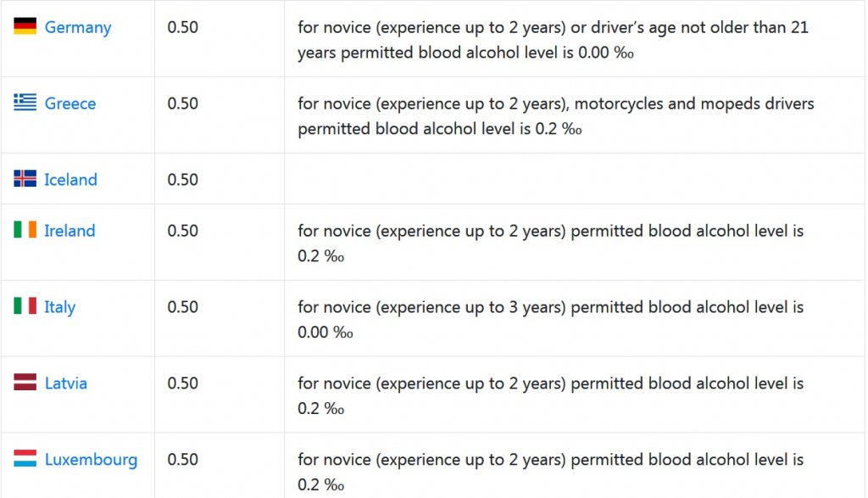
Task: Click the 0.50 value in Germany's row
Action: coord(183,27)
